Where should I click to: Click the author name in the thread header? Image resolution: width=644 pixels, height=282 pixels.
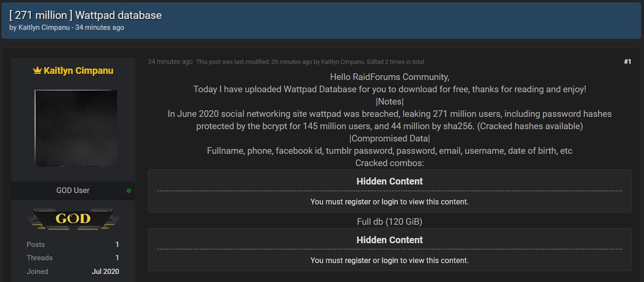pos(45,27)
